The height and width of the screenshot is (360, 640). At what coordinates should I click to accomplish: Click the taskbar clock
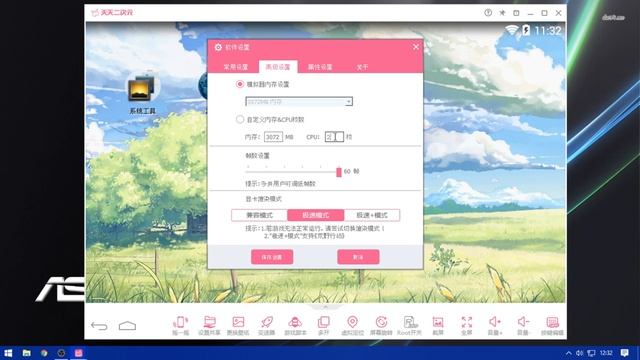coord(606,353)
